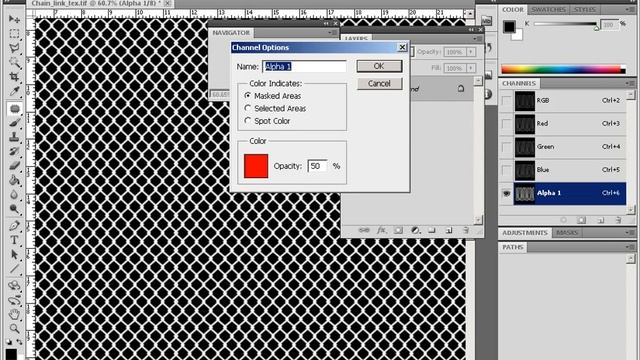Viewport: 640px width, 360px height.
Task: Show the RGB channel visibility
Action: [x=506, y=101]
